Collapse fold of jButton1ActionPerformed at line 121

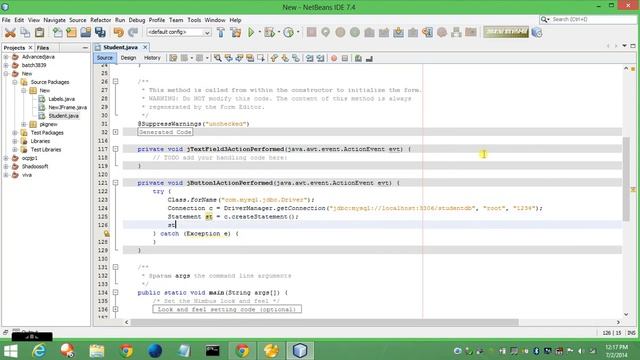click(116, 183)
